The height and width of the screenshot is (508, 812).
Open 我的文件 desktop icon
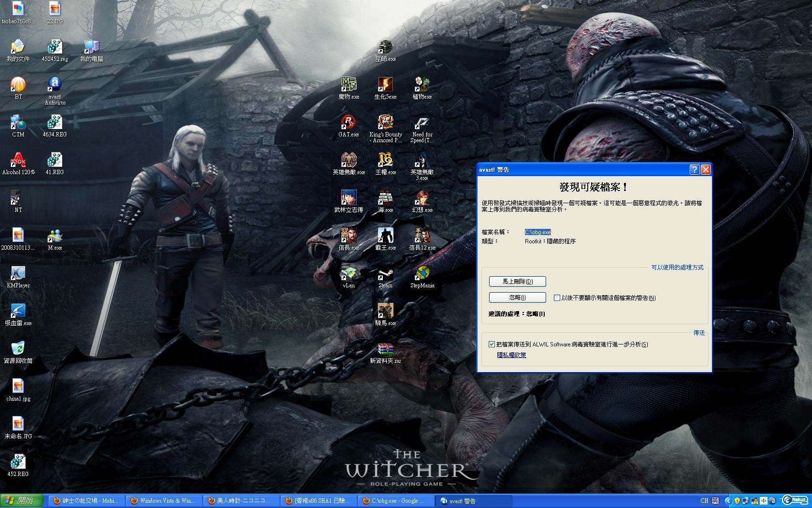(x=18, y=50)
